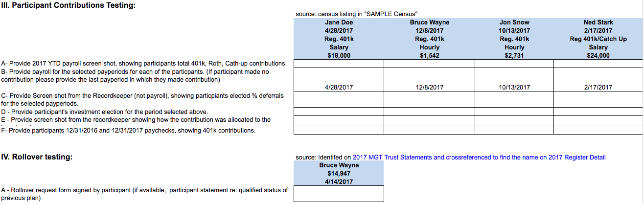The image size is (644, 204).
Task: Select the Jon Snow header cell
Action: click(514, 23)
